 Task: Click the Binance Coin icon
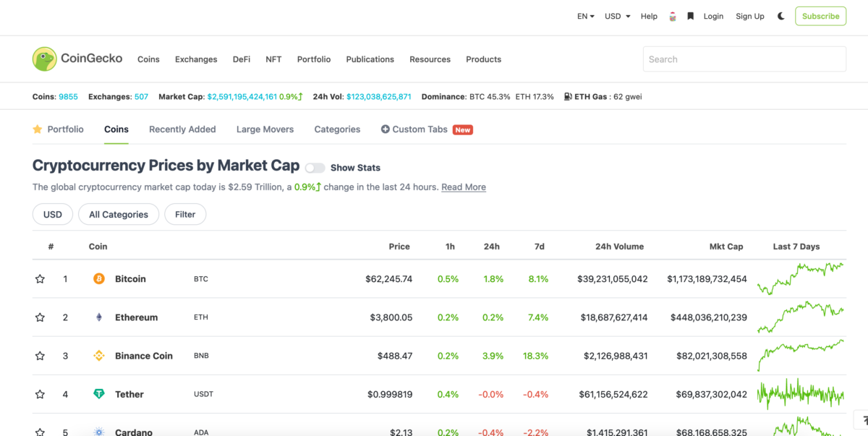(x=99, y=355)
